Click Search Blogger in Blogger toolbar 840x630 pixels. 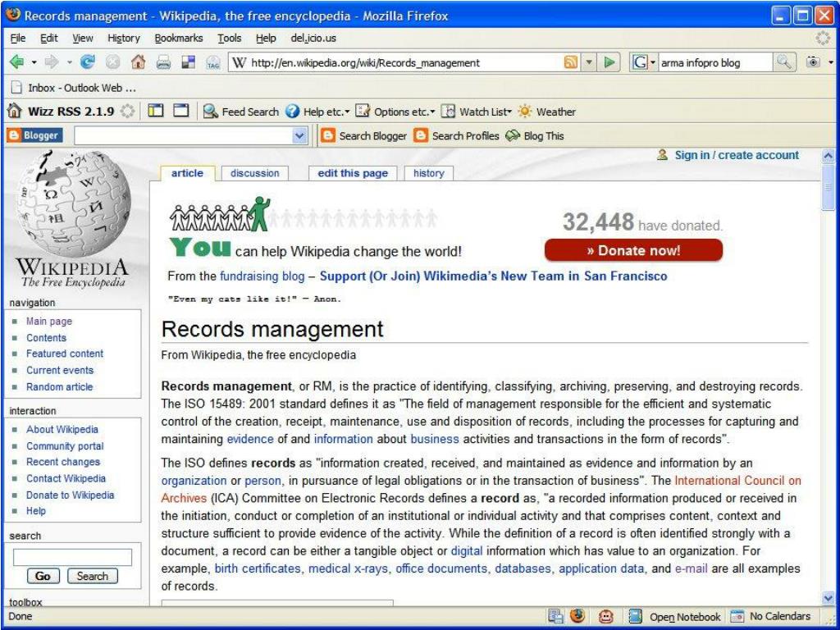point(363,135)
